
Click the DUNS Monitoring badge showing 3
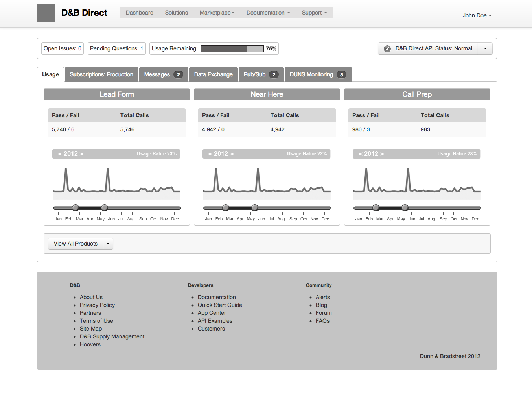(x=342, y=74)
